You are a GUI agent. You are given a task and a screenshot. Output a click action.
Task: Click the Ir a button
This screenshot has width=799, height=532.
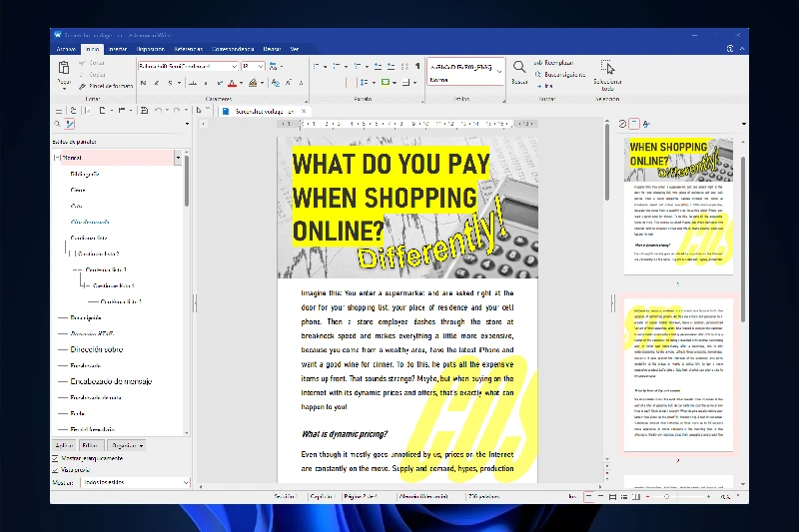[x=544, y=86]
